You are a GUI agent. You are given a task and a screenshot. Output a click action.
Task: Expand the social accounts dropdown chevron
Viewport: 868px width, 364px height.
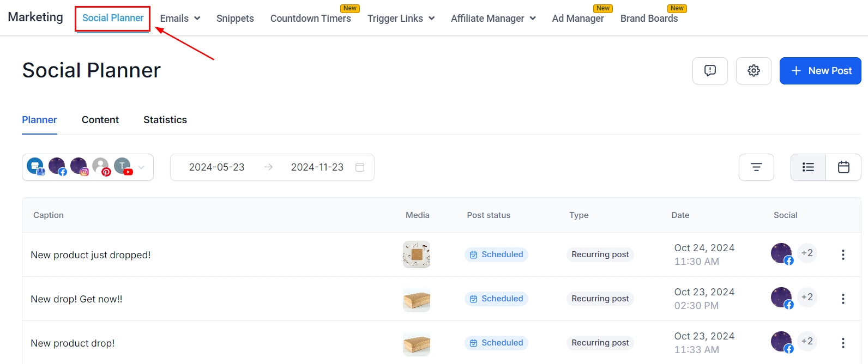tap(142, 167)
